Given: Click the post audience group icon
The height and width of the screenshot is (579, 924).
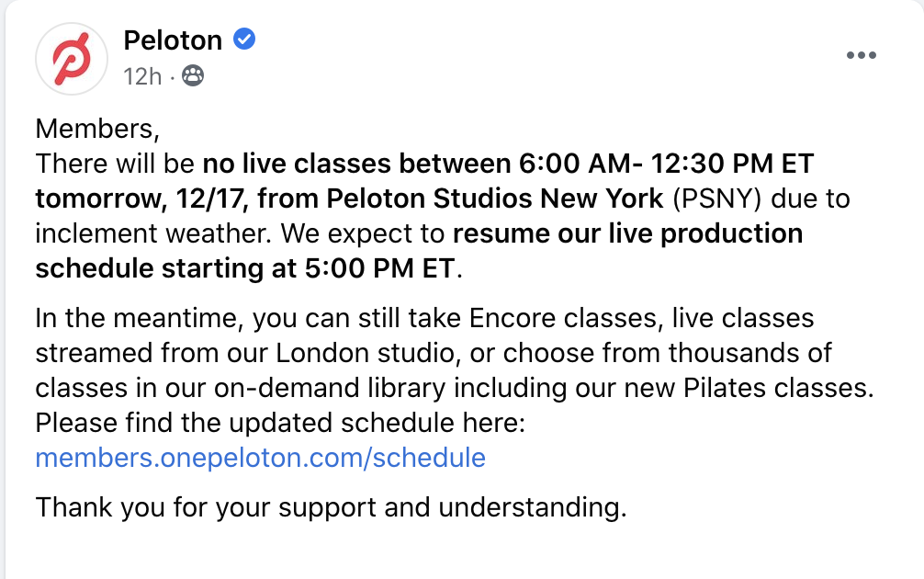Looking at the screenshot, I should pos(193,76).
